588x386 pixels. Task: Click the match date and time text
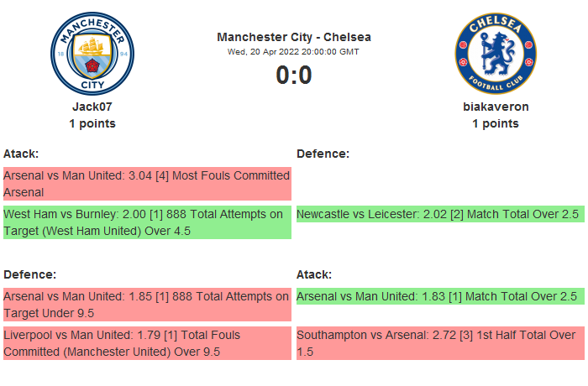tap(294, 51)
